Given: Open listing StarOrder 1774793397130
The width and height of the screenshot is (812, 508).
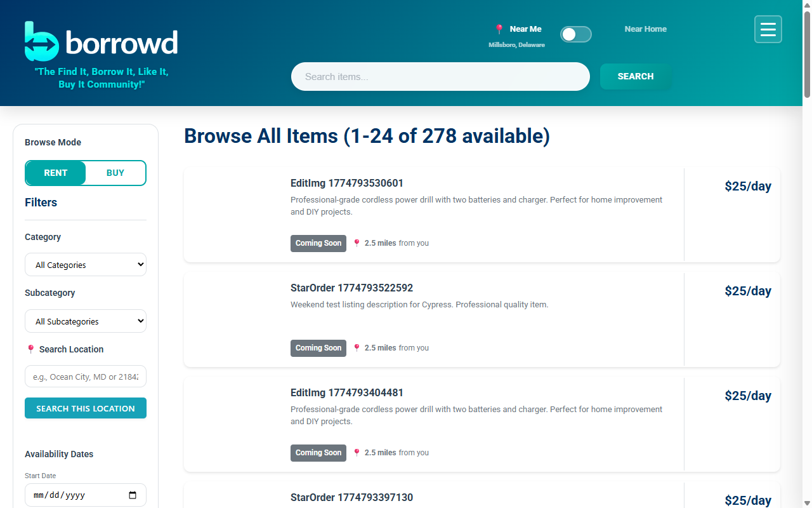Looking at the screenshot, I should pyautogui.click(x=351, y=498).
